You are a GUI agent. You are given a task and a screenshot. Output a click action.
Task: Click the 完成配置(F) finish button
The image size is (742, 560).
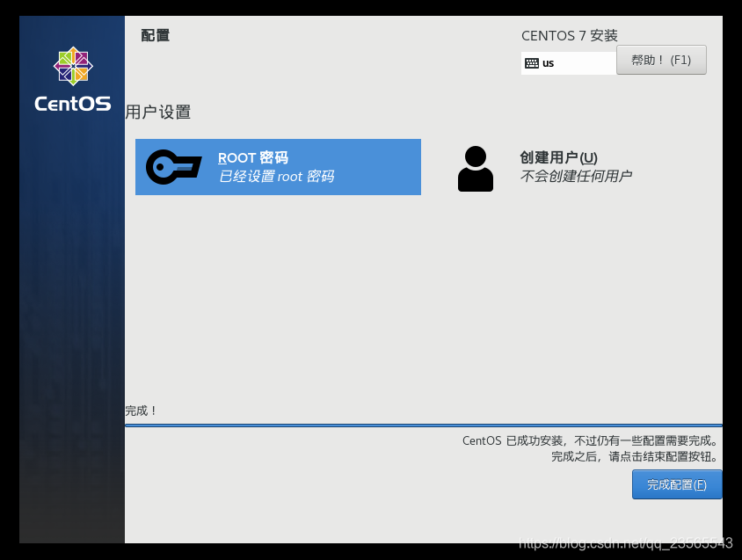[677, 484]
